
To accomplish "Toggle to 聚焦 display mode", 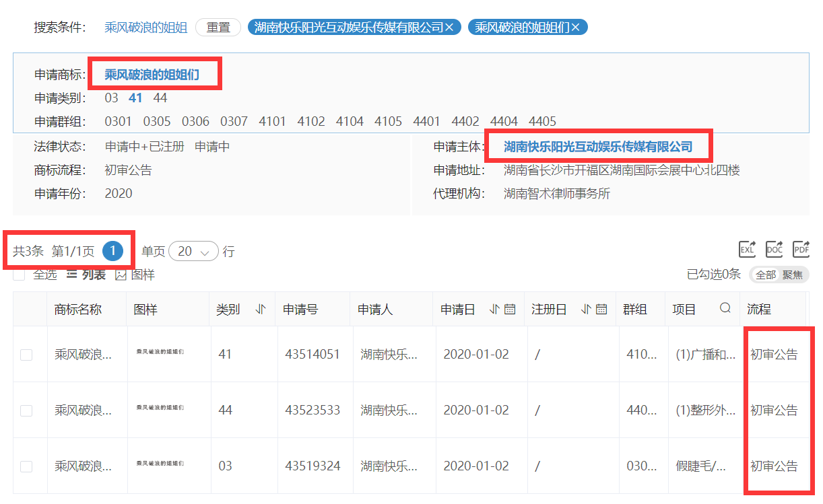I will tap(792, 275).
